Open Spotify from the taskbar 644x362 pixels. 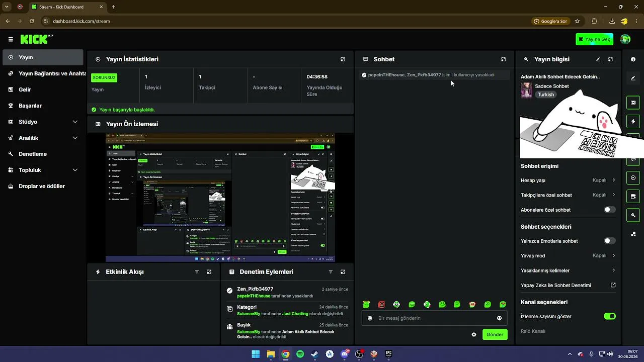(x=300, y=354)
